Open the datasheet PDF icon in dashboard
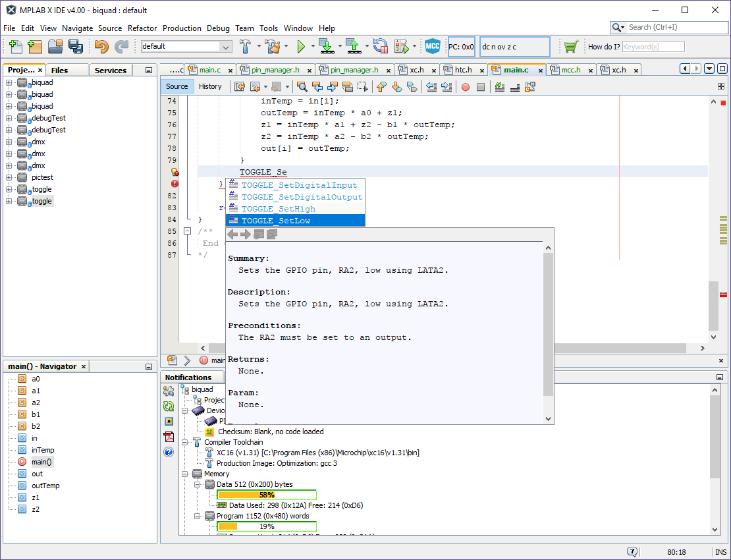The image size is (731, 560). [x=169, y=437]
